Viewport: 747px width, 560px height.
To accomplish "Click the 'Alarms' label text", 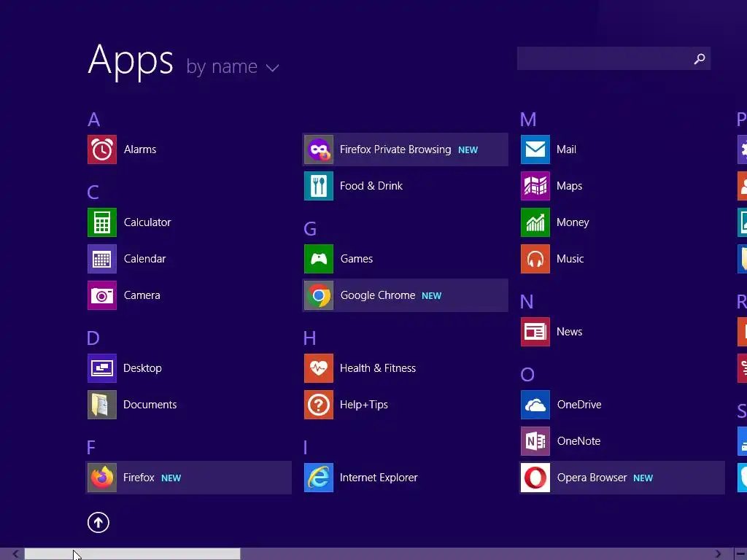I will click(x=140, y=149).
